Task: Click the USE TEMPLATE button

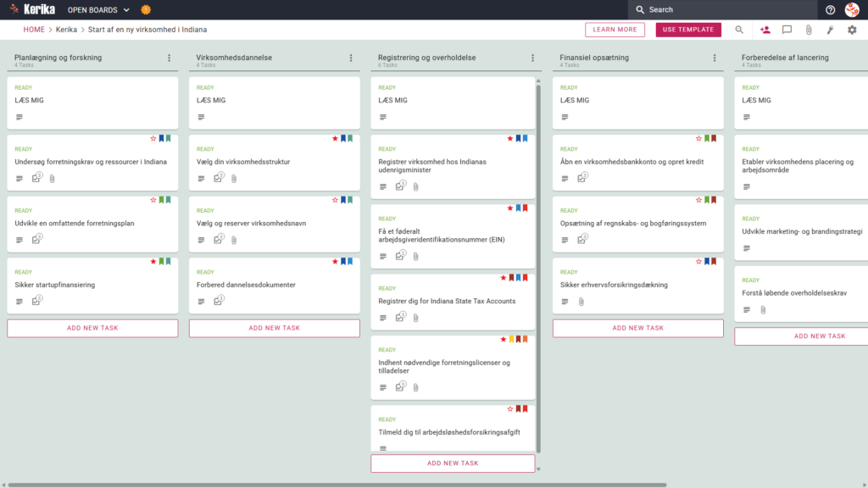Action: (688, 30)
